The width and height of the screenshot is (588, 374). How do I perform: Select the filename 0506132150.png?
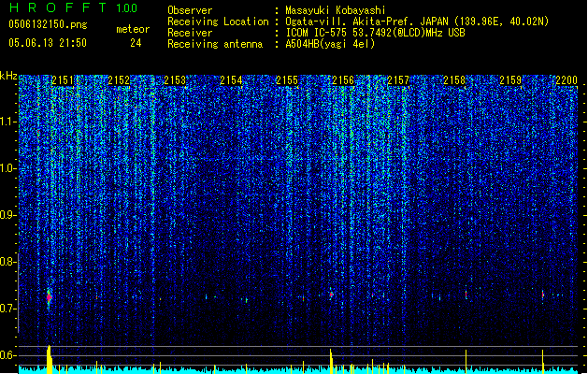point(48,24)
